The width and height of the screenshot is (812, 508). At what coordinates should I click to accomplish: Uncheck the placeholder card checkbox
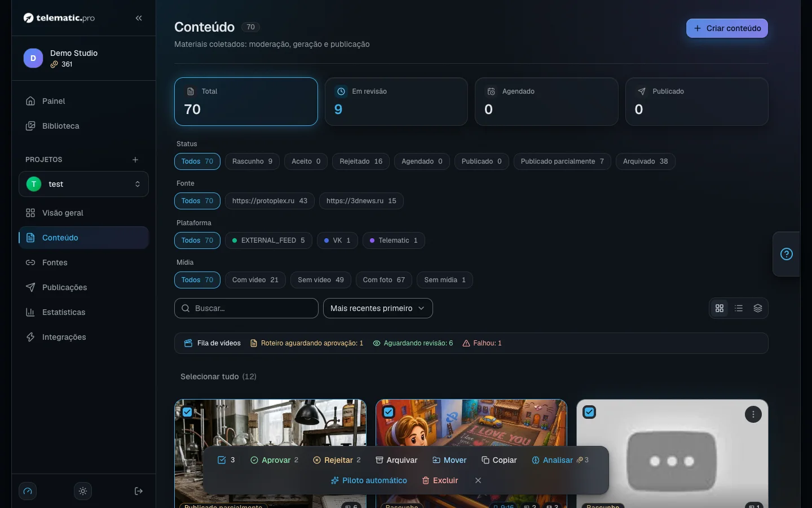589,412
